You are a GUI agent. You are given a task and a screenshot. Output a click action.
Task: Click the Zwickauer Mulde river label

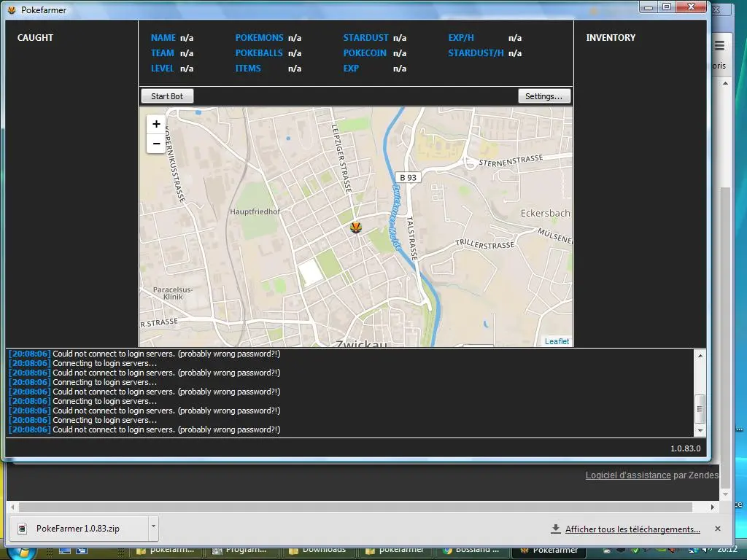[x=396, y=217]
